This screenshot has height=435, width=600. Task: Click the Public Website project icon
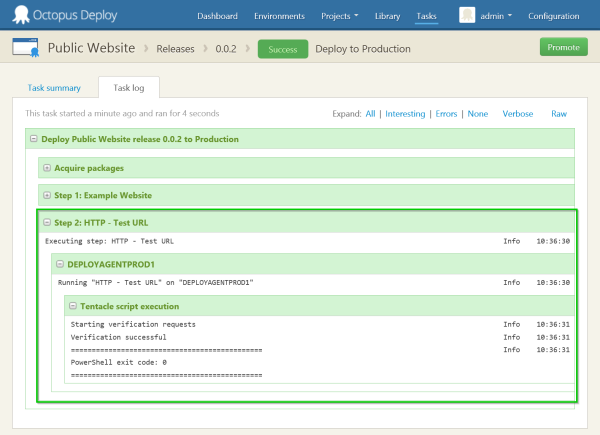(x=26, y=48)
